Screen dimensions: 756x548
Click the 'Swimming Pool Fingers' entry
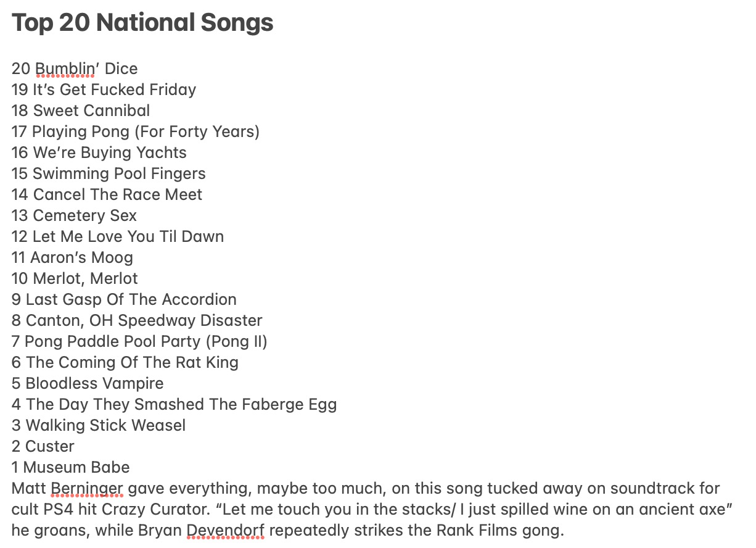[119, 173]
